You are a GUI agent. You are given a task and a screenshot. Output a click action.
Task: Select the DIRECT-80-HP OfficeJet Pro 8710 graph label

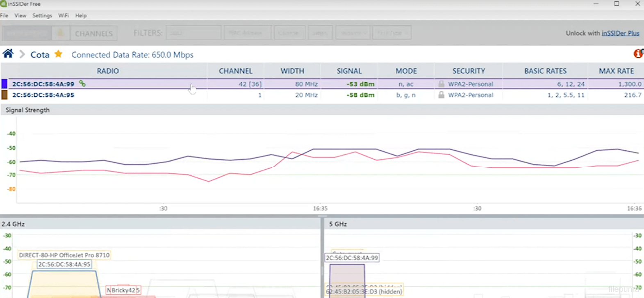click(x=64, y=255)
